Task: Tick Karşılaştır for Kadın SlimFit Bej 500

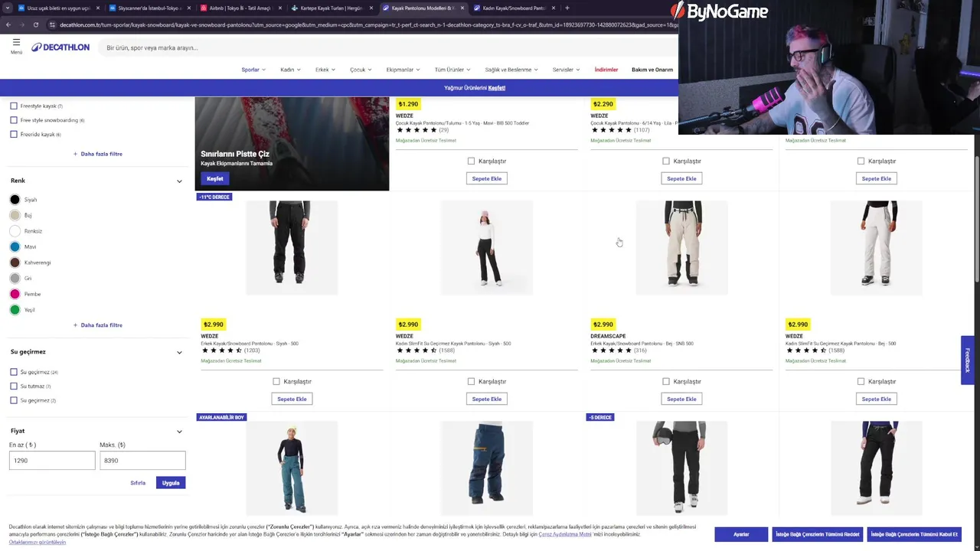Action: point(861,381)
